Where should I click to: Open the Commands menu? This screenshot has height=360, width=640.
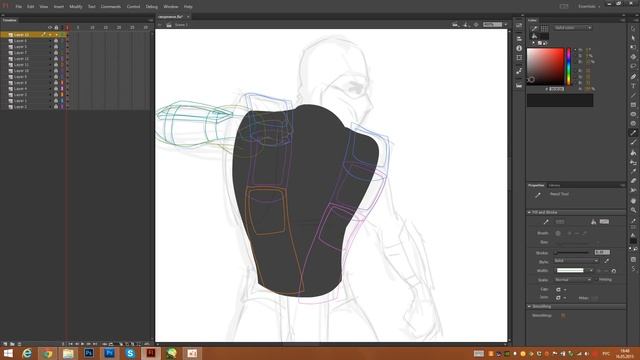[x=111, y=7]
